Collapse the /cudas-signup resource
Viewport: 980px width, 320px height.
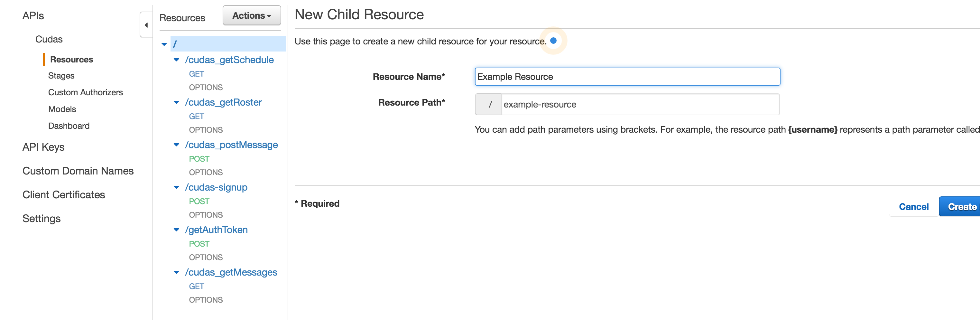click(x=176, y=187)
